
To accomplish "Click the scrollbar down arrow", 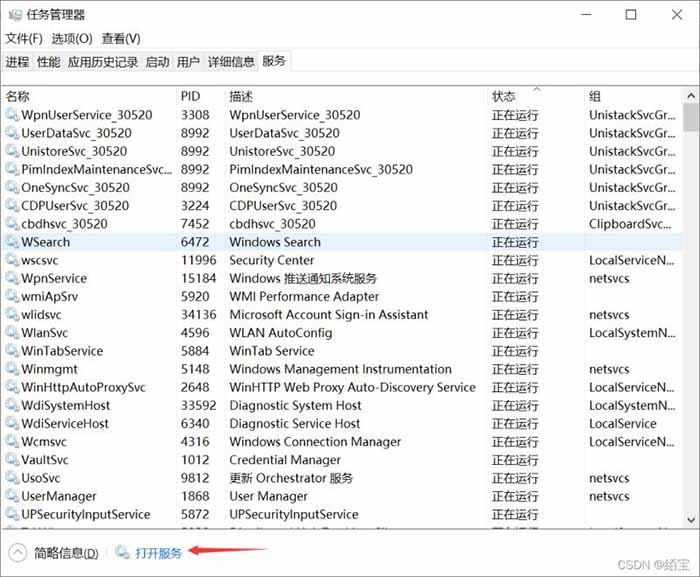I will click(x=691, y=519).
